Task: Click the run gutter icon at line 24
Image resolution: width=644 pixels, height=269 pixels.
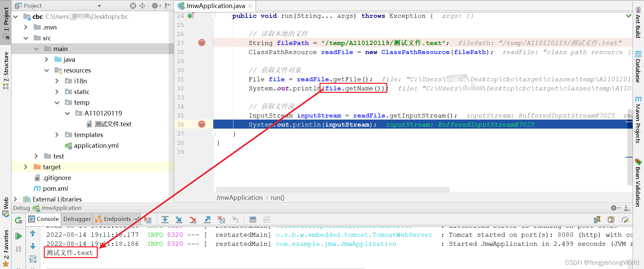Action: 191,16
